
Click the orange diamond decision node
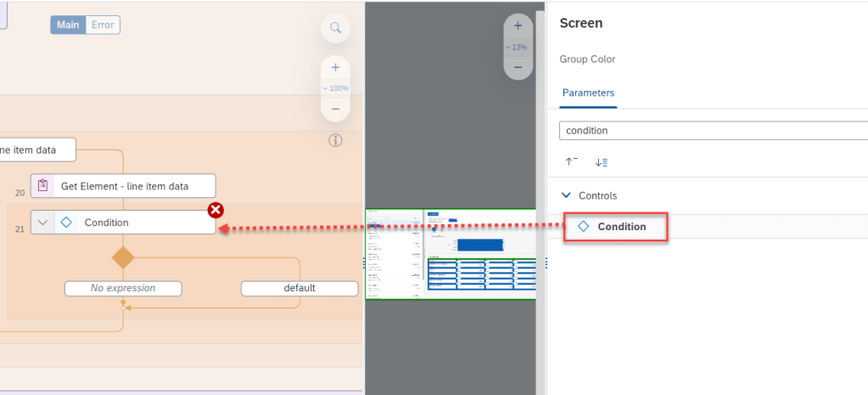pos(124,257)
